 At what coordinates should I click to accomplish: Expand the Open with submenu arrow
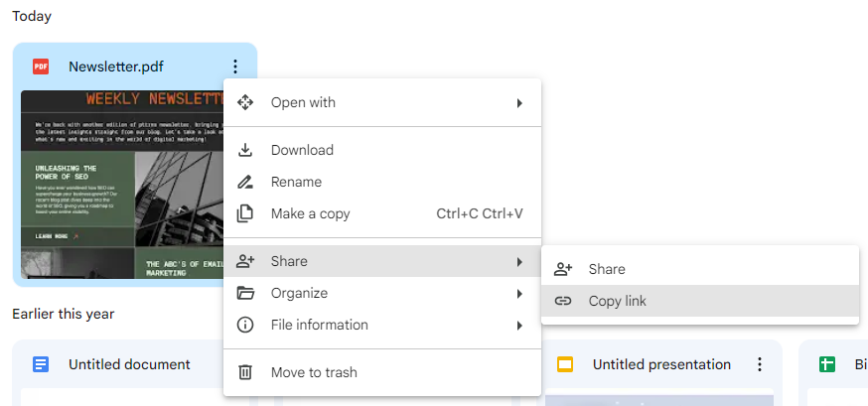519,103
